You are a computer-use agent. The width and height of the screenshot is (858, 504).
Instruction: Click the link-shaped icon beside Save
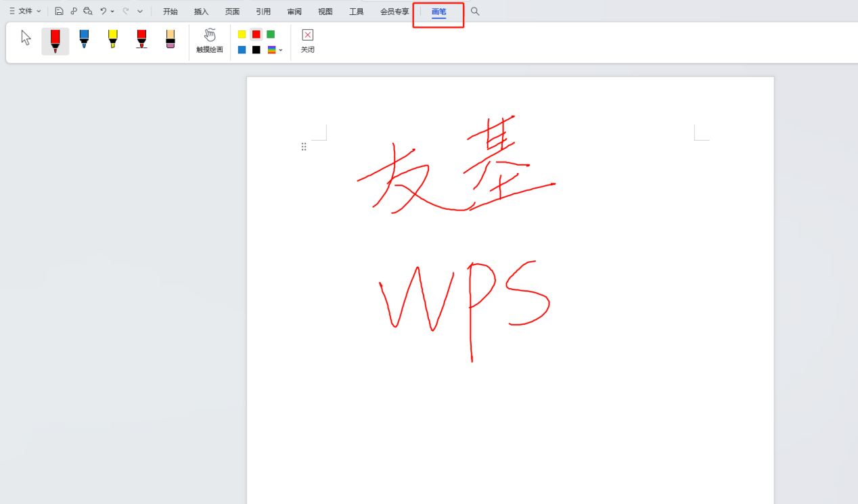pyautogui.click(x=74, y=12)
